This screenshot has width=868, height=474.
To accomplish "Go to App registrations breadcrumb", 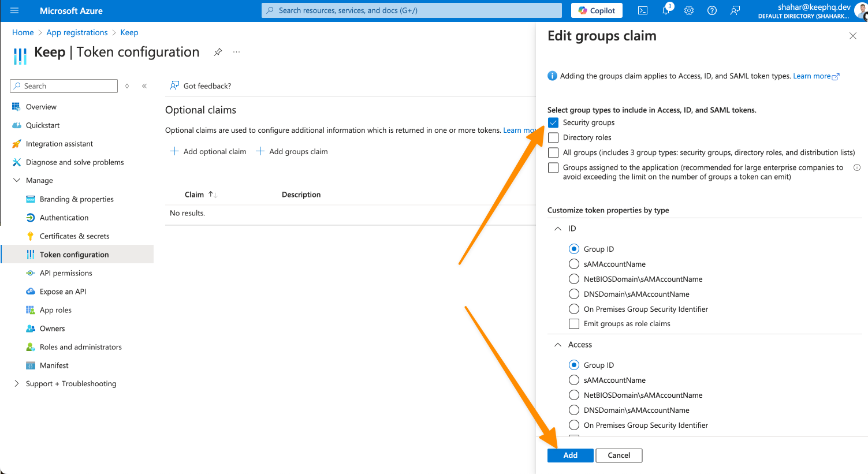I will (77, 32).
